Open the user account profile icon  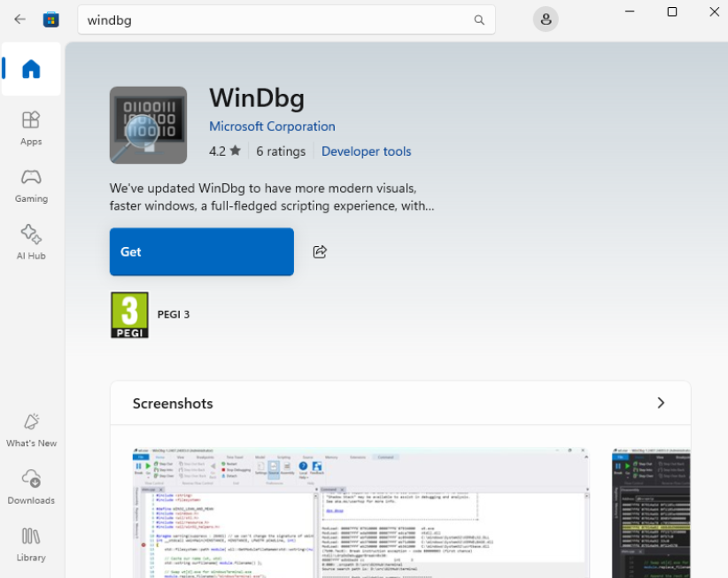546,19
